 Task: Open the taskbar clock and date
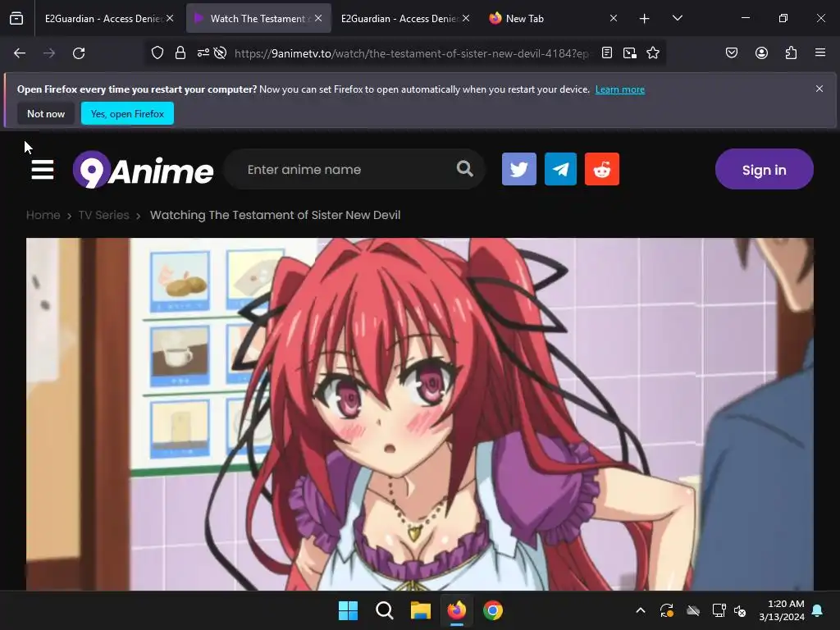782,610
